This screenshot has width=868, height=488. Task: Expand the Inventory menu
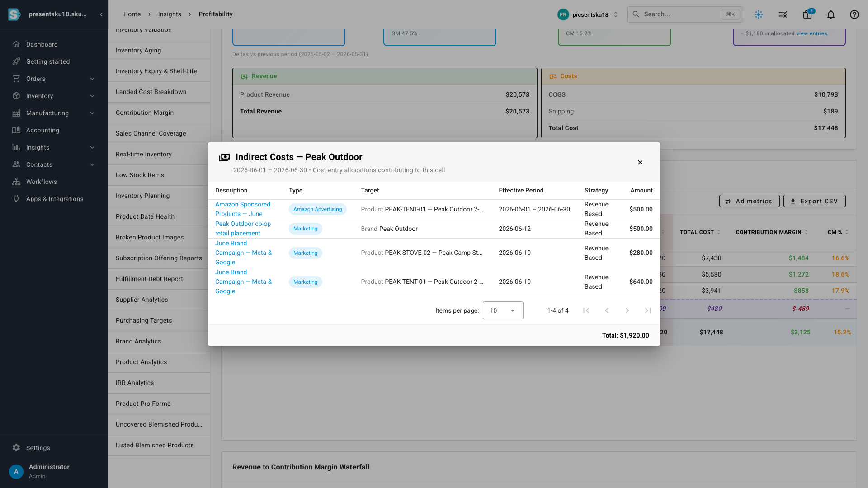[x=92, y=96]
